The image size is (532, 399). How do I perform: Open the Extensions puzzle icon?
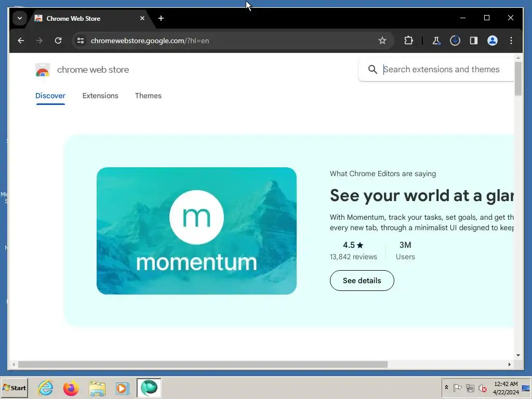point(408,41)
